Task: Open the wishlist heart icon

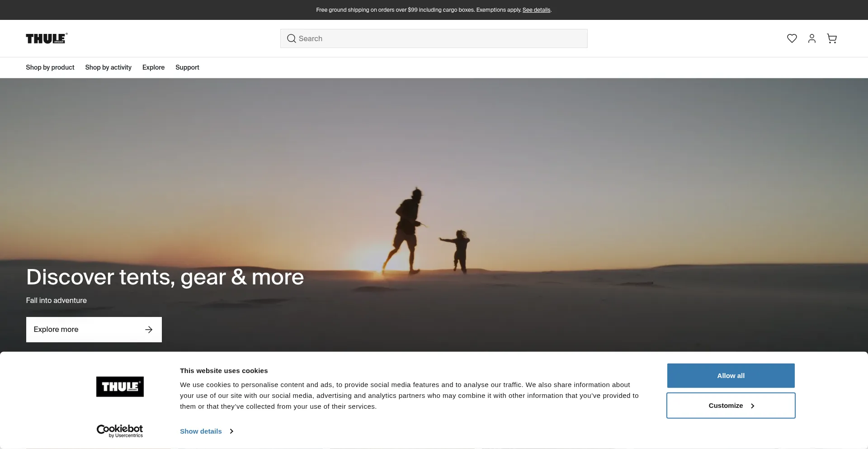Action: [x=792, y=38]
